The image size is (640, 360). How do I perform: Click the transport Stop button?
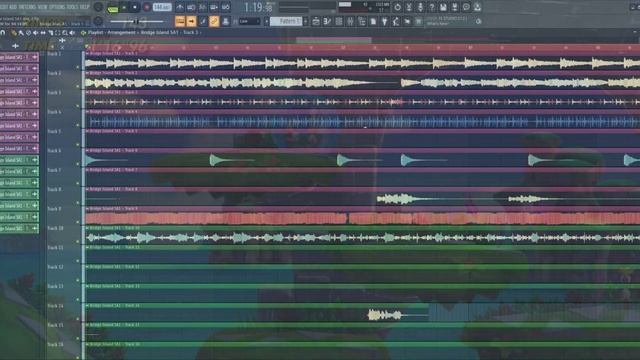pyautogui.click(x=135, y=7)
